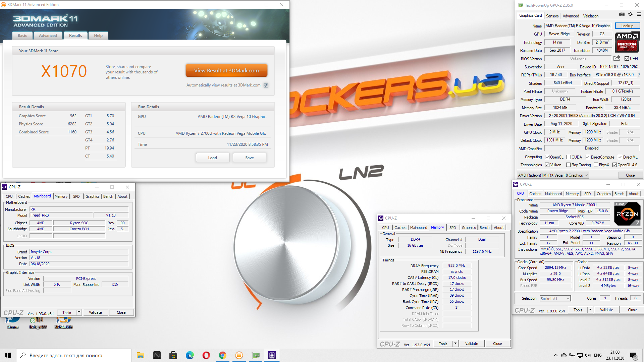644x362 pixels.
Task: Switch to the Sensors tab in GPU-Z
Action: click(552, 16)
